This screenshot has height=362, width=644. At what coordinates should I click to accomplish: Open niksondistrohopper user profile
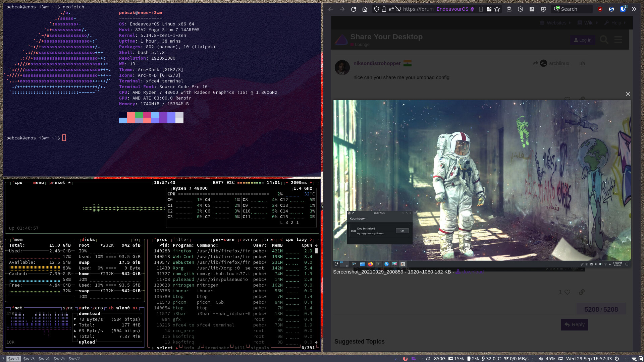377,63
